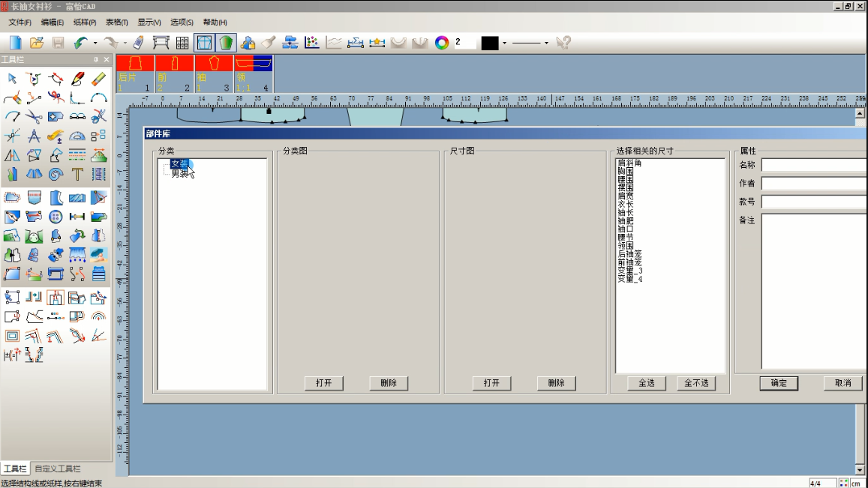Switch to the 自定义工具栏 tab

[58, 469]
